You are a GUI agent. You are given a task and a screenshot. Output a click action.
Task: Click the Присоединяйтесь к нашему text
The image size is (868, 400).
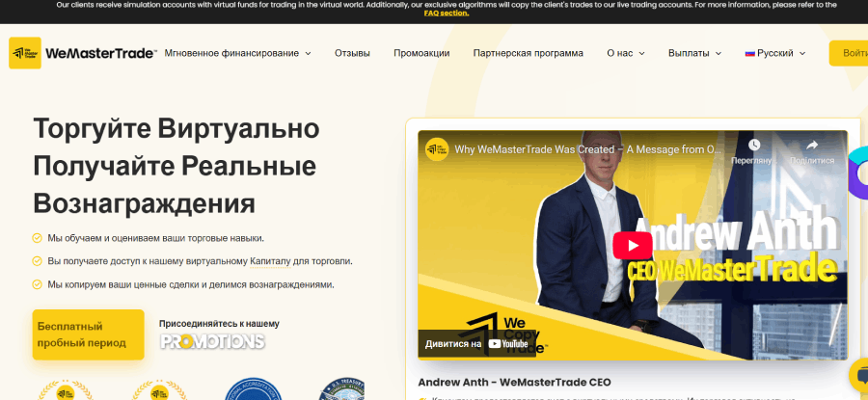219,324
